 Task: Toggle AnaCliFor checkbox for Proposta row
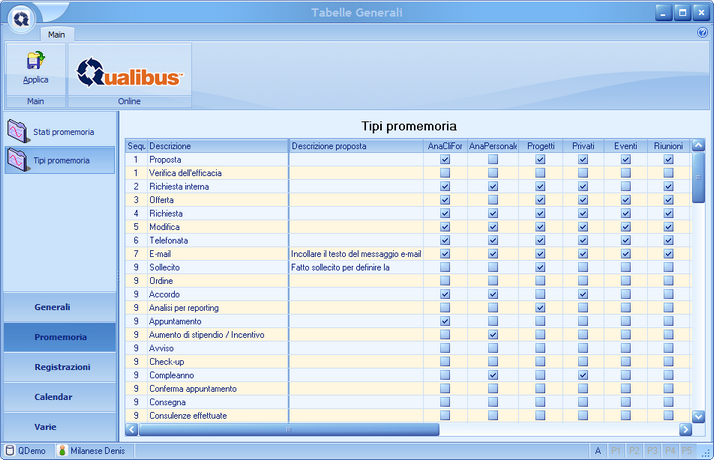(x=445, y=160)
